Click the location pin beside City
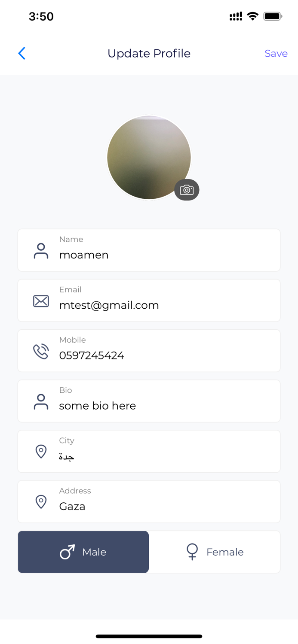Viewport: 298px width, 644px height. point(41,452)
